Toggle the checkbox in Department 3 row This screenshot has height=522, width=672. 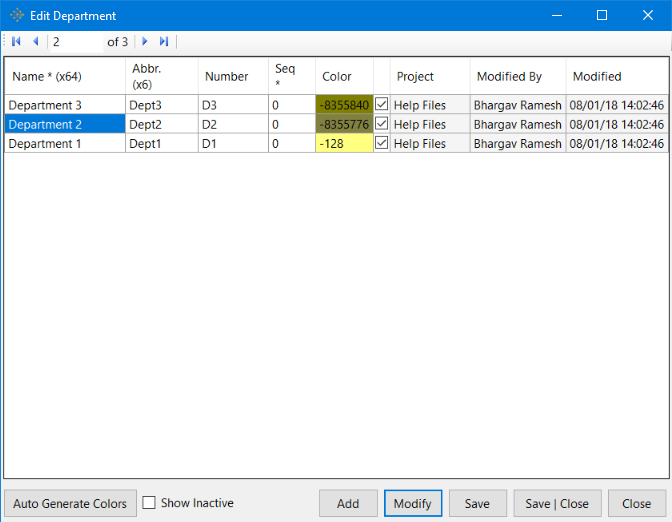[381, 104]
